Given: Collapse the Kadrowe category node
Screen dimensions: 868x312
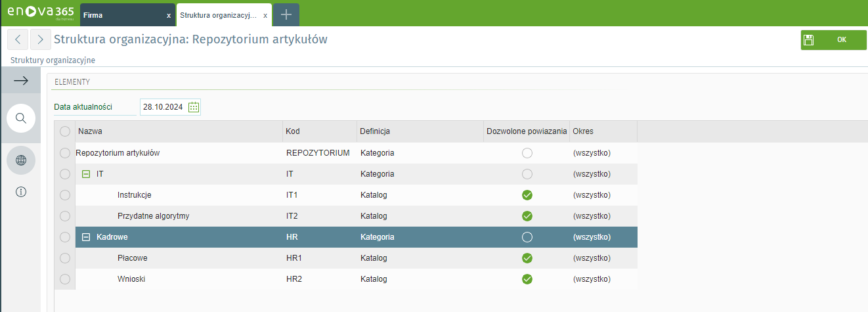Looking at the screenshot, I should [x=86, y=237].
